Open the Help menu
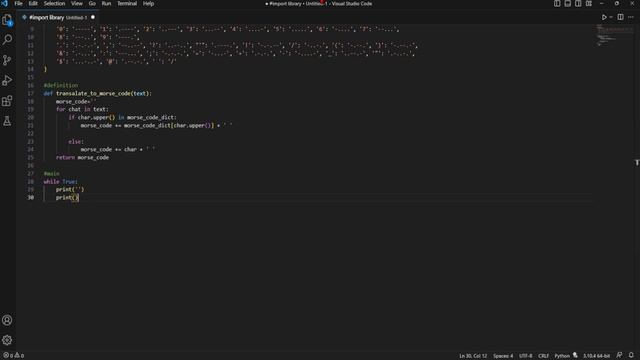640x360 pixels. [148, 4]
